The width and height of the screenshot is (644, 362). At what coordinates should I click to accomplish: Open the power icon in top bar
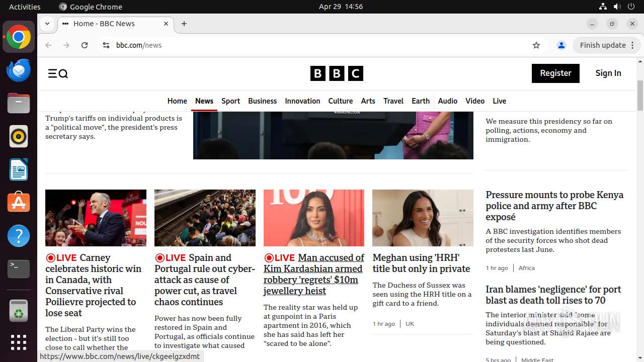(x=631, y=7)
